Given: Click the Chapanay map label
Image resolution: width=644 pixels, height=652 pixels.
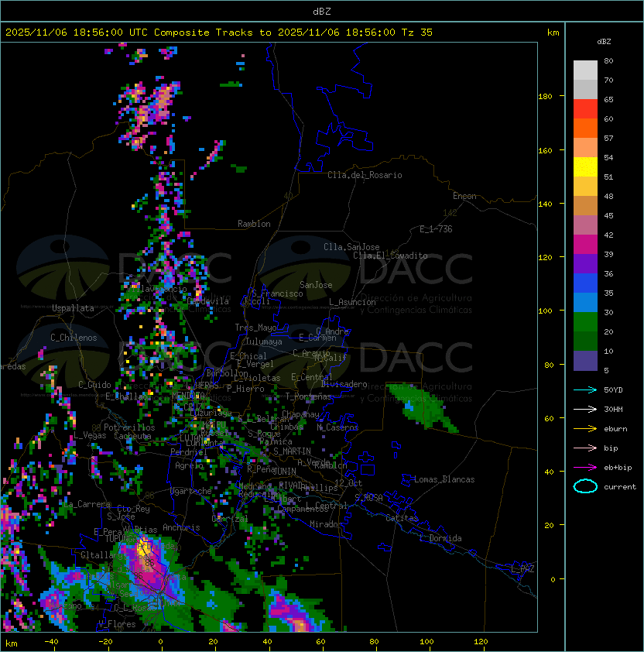Looking at the screenshot, I should [300, 414].
